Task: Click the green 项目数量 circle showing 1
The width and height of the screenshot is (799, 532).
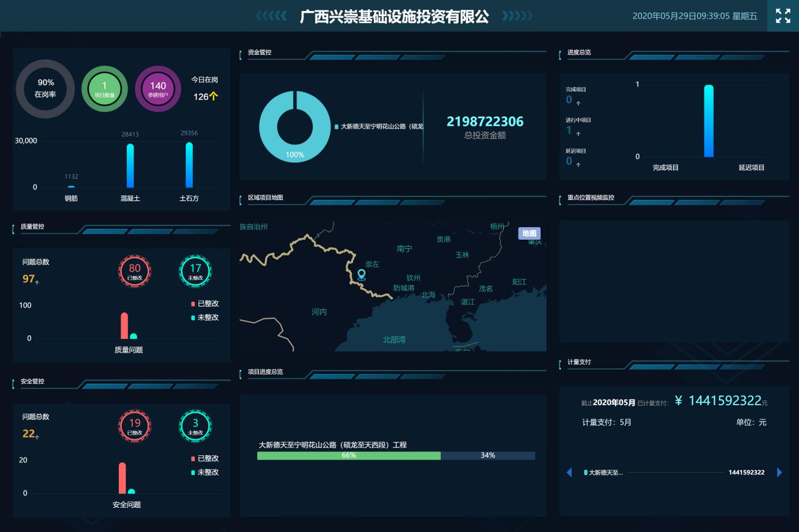Action: (x=104, y=89)
